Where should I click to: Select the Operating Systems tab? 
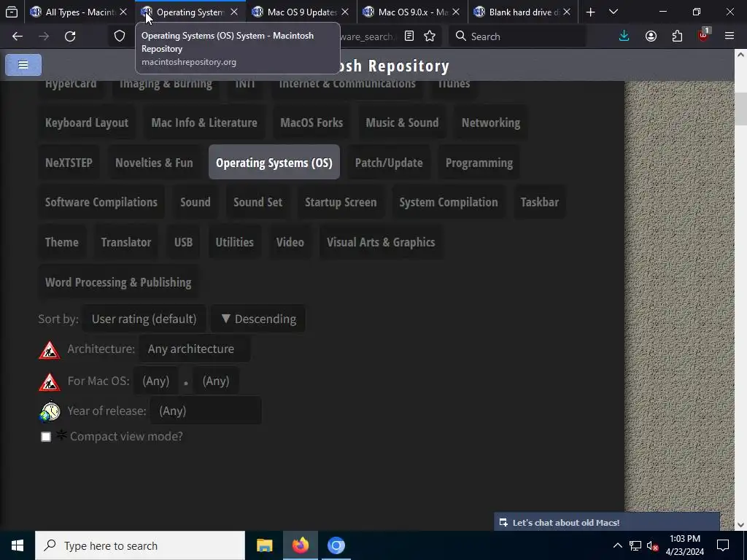190,12
